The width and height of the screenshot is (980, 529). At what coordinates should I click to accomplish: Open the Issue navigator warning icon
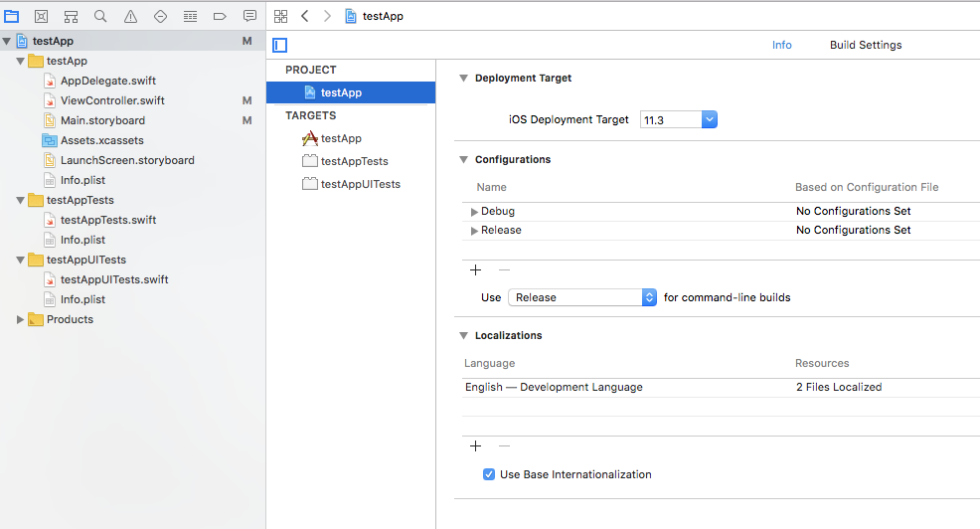tap(130, 16)
